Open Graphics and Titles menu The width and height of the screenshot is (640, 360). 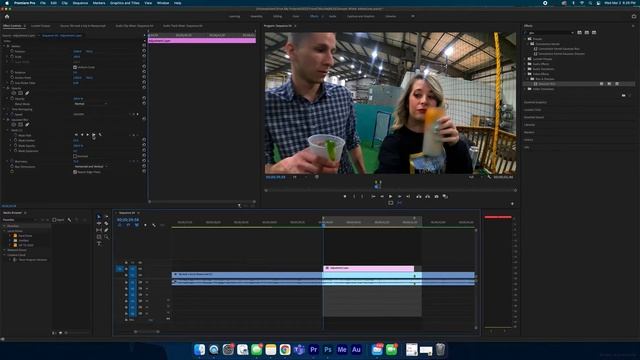click(124, 3)
